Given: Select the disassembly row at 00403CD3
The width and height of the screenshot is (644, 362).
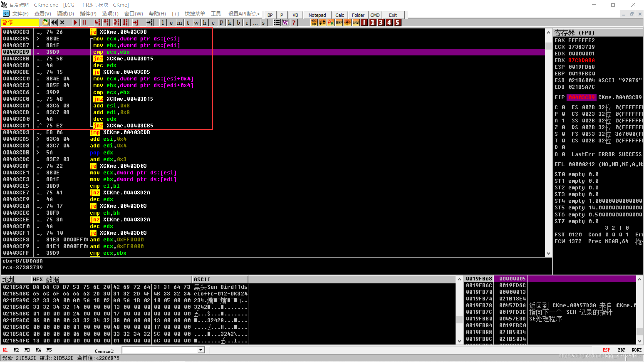Looking at the screenshot, I should (273, 132).
